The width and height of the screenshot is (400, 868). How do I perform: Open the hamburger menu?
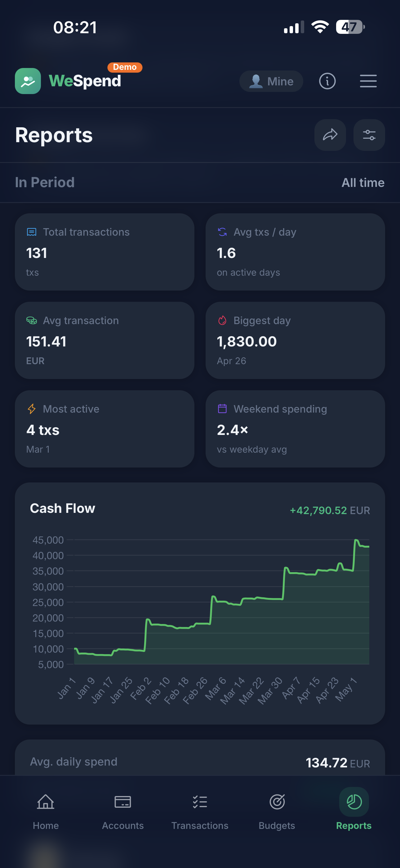pos(368,81)
